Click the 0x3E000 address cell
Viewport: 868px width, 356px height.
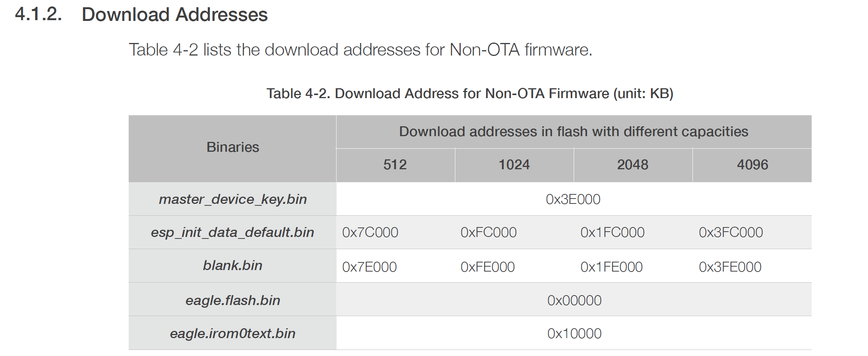tap(573, 199)
